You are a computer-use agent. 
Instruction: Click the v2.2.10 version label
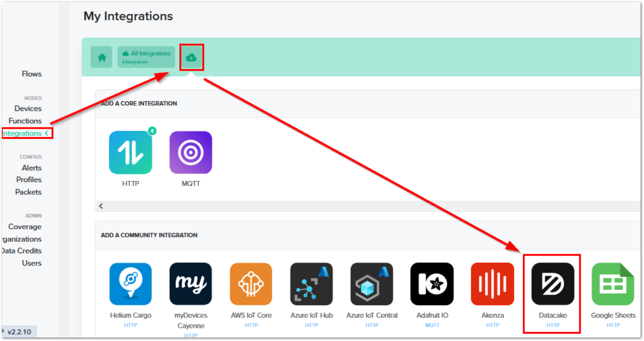pyautogui.click(x=19, y=332)
